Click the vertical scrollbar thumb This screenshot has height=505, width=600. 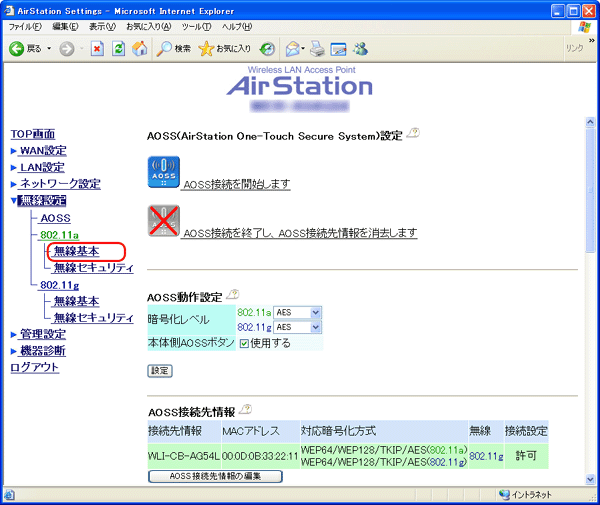(590, 190)
